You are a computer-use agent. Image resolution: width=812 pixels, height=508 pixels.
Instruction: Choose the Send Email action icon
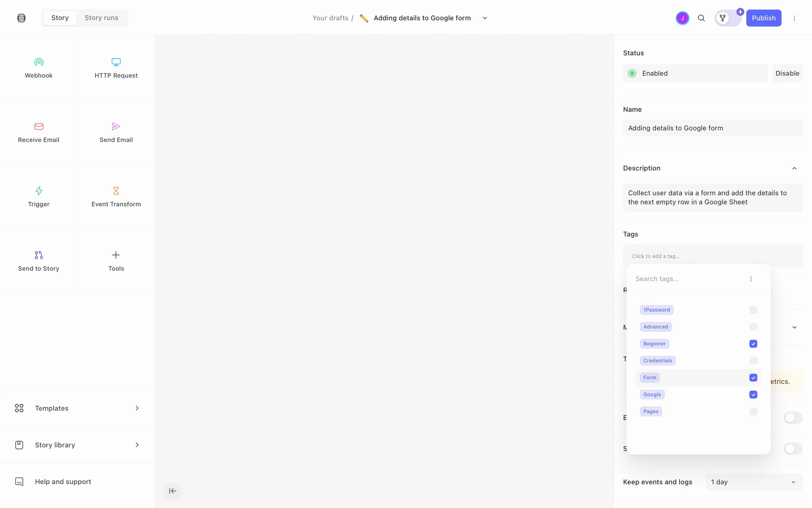coord(116,127)
